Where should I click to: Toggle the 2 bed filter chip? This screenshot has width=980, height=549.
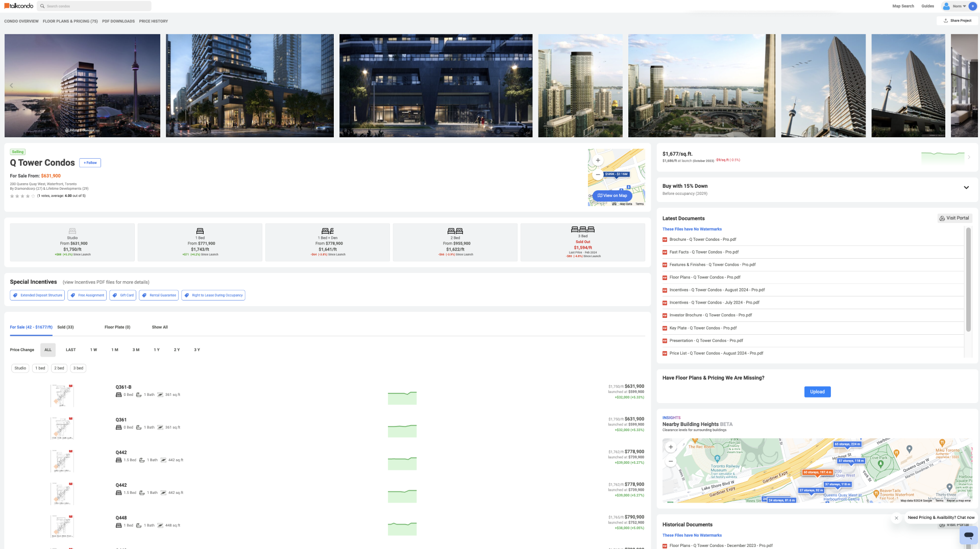[x=59, y=368]
